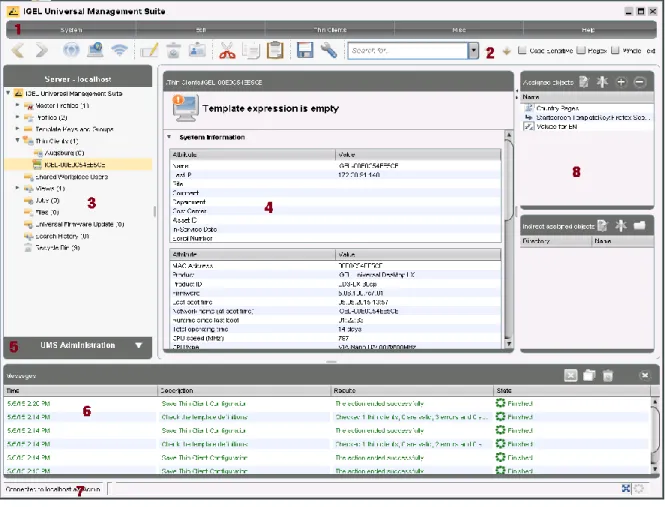Go forward with the right arrow toolbar icon
Screen dimensions: 665x507
[42, 50]
